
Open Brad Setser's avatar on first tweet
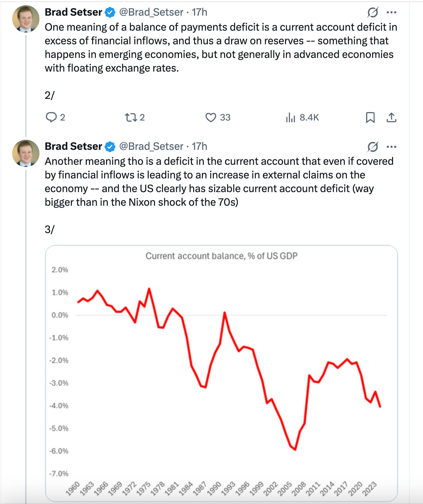pos(26,19)
